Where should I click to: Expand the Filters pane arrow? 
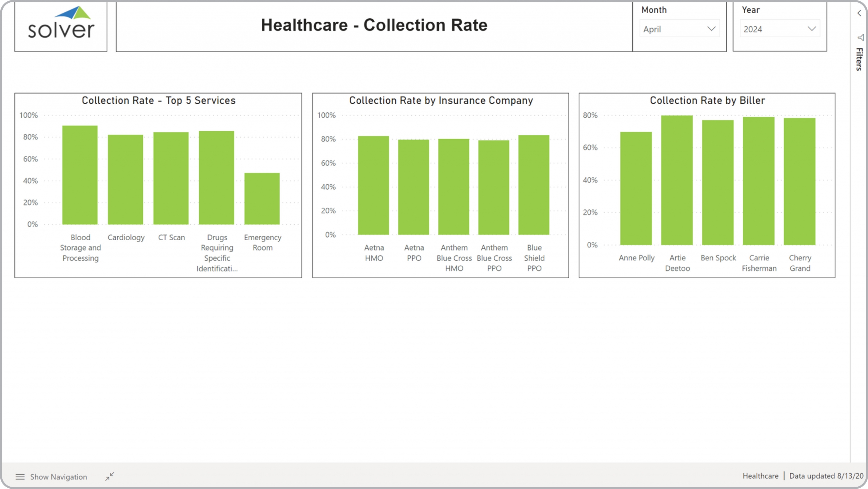pyautogui.click(x=859, y=13)
